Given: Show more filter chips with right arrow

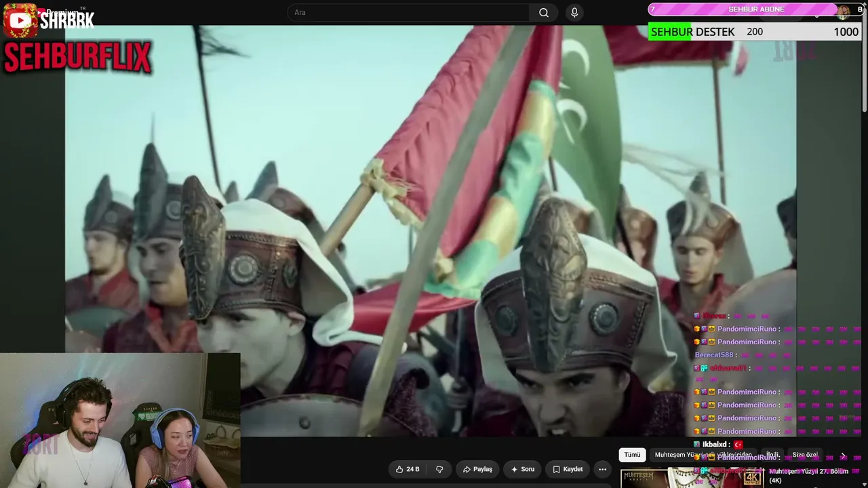Looking at the screenshot, I should tap(843, 455).
